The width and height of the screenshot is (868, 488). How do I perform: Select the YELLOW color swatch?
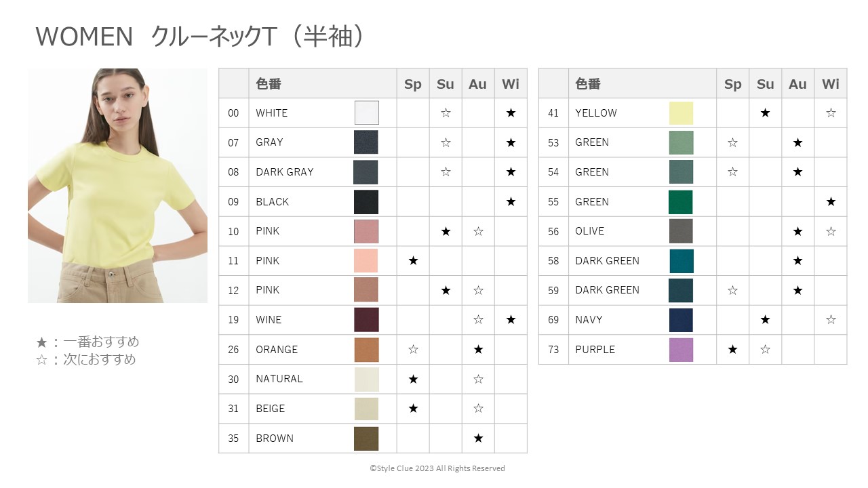click(681, 113)
